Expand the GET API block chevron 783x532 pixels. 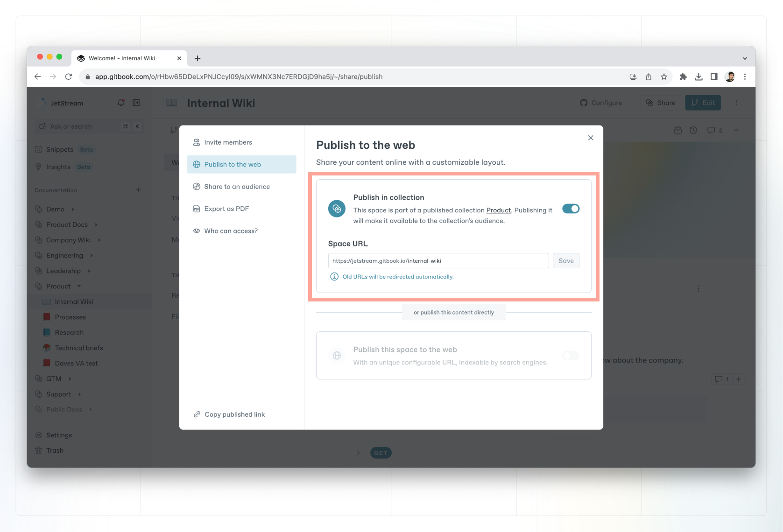[358, 453]
